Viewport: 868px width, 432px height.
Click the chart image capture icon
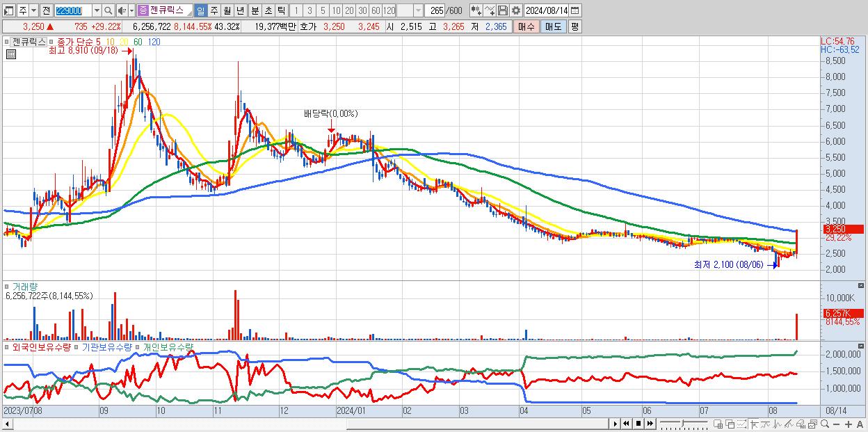[x=812, y=424]
